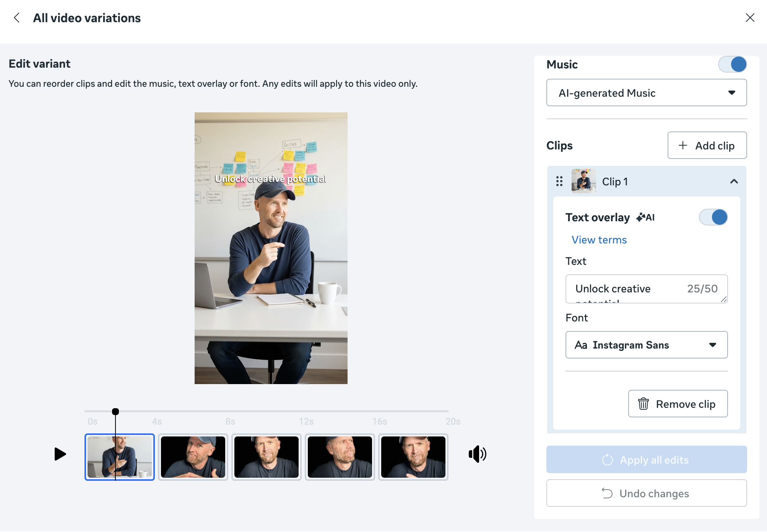The width and height of the screenshot is (767, 532).
Task: Open the Instagram Sans font dropdown
Action: click(x=646, y=345)
